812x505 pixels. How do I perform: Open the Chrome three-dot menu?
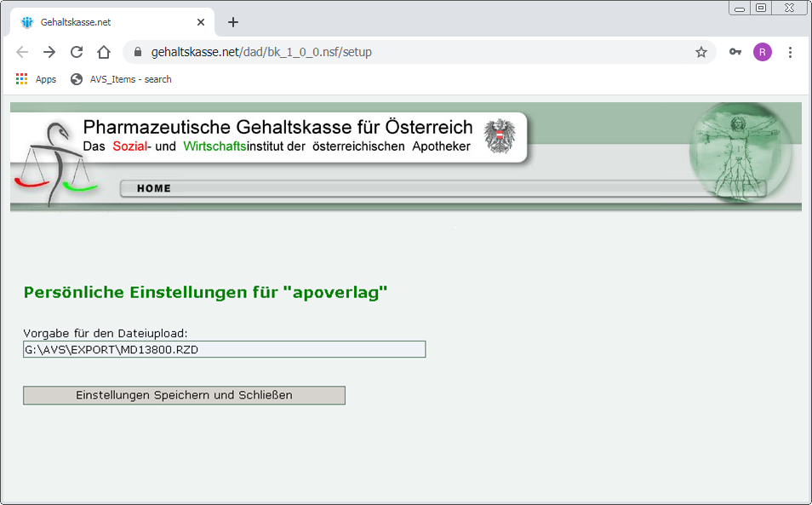click(x=790, y=52)
